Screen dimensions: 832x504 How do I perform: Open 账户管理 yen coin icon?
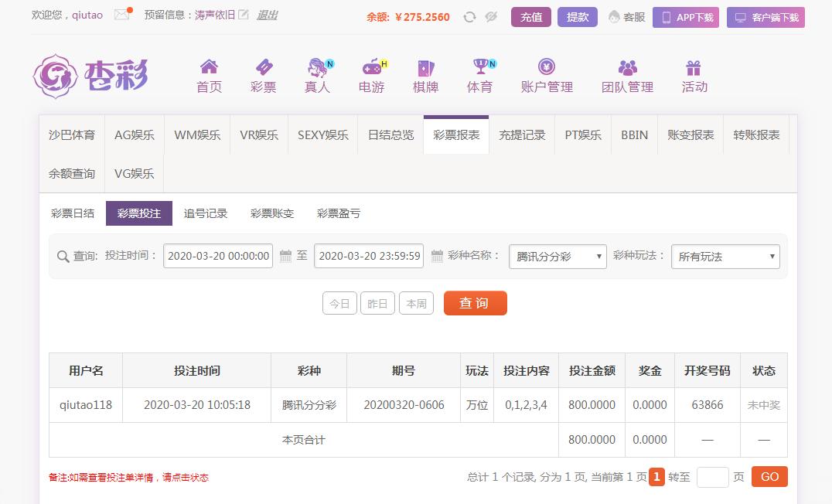[547, 66]
